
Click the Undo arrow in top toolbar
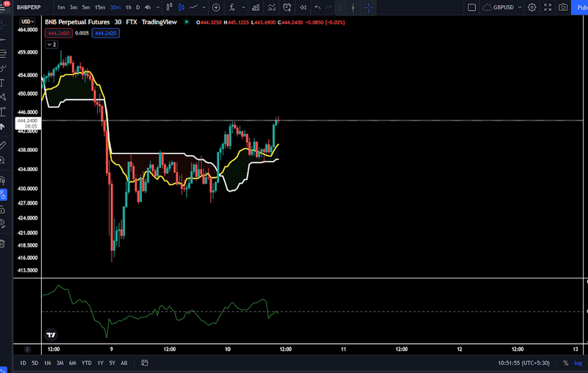[318, 7]
